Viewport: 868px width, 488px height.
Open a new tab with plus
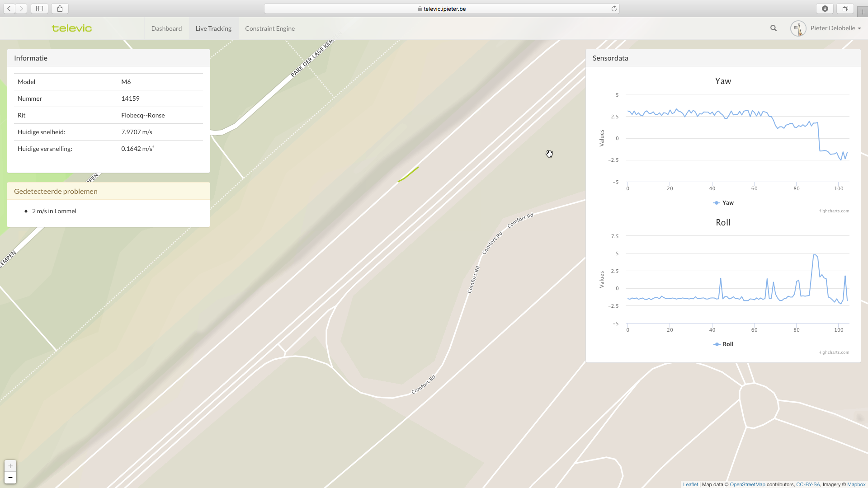click(863, 12)
